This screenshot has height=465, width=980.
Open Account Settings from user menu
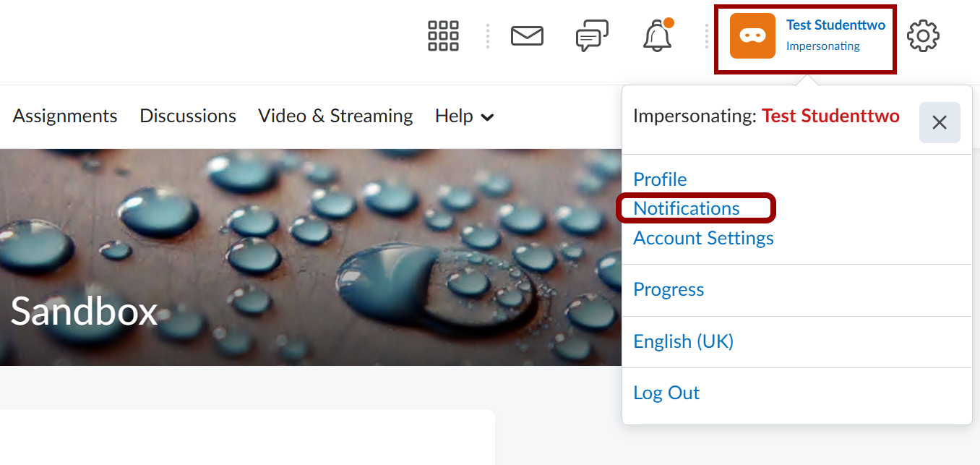click(x=703, y=238)
